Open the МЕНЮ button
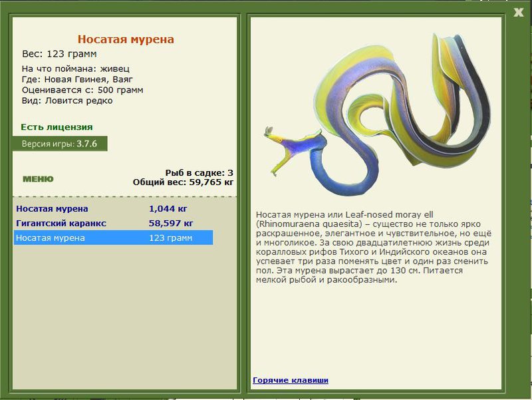This screenshot has height=400, width=532. tap(38, 179)
